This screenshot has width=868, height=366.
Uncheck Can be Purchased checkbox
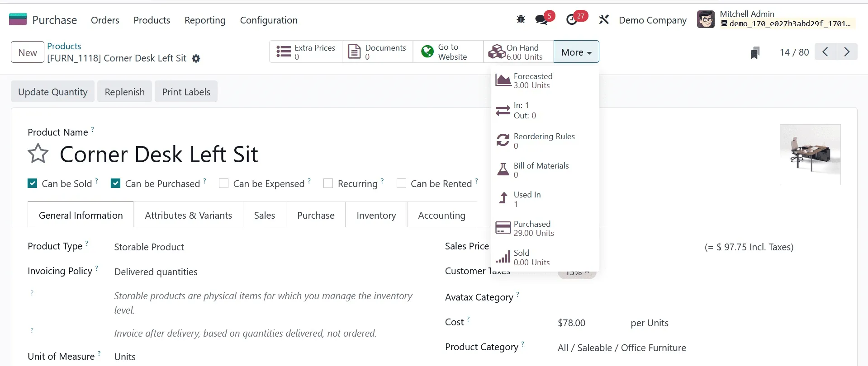coord(115,183)
